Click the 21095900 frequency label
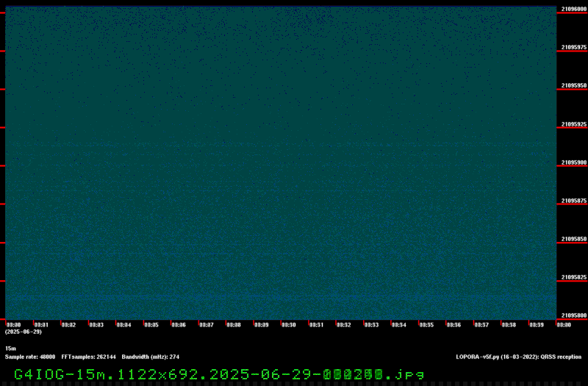588x386 pixels. pyautogui.click(x=574, y=162)
